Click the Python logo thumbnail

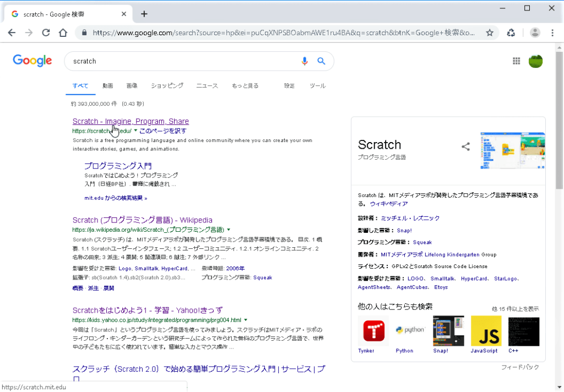tap(410, 331)
